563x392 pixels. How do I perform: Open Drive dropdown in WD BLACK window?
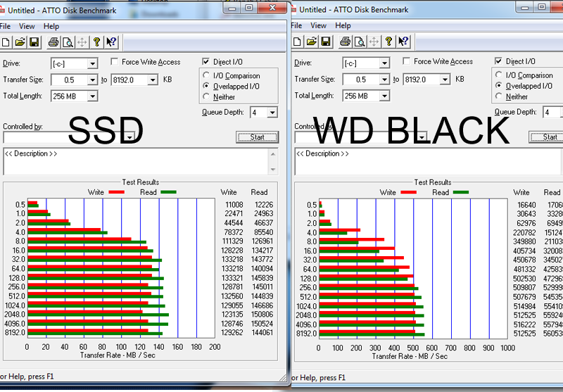click(384, 63)
